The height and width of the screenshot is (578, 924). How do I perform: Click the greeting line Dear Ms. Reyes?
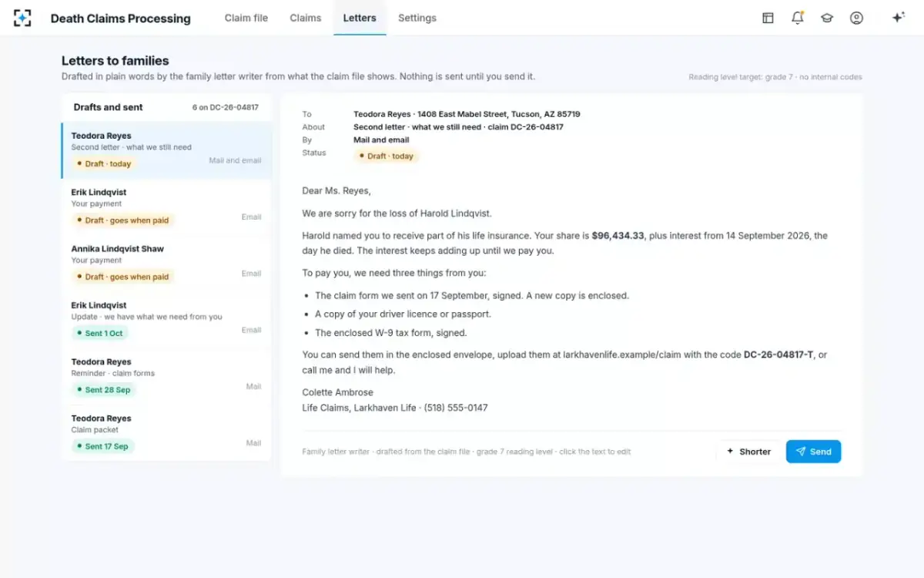click(336, 191)
